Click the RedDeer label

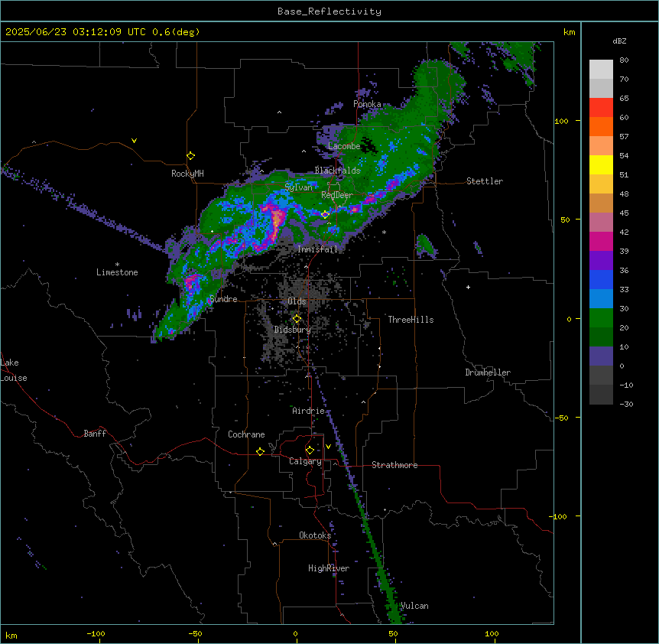(x=337, y=195)
